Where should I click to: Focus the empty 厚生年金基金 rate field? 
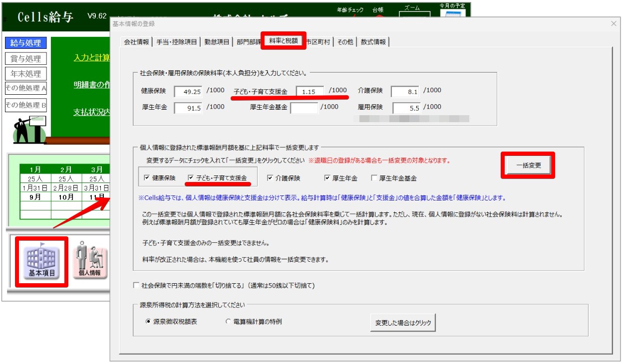point(304,108)
